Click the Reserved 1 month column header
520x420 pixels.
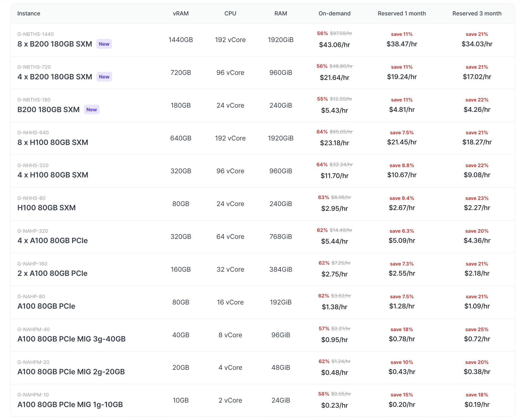[402, 13]
